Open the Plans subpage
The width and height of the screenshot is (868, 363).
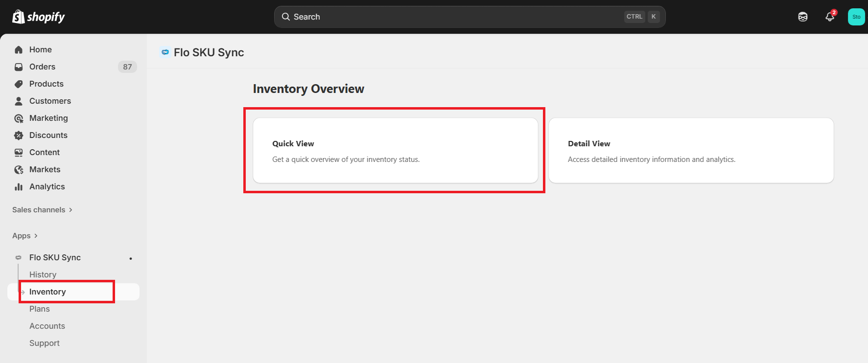pyautogui.click(x=40, y=309)
